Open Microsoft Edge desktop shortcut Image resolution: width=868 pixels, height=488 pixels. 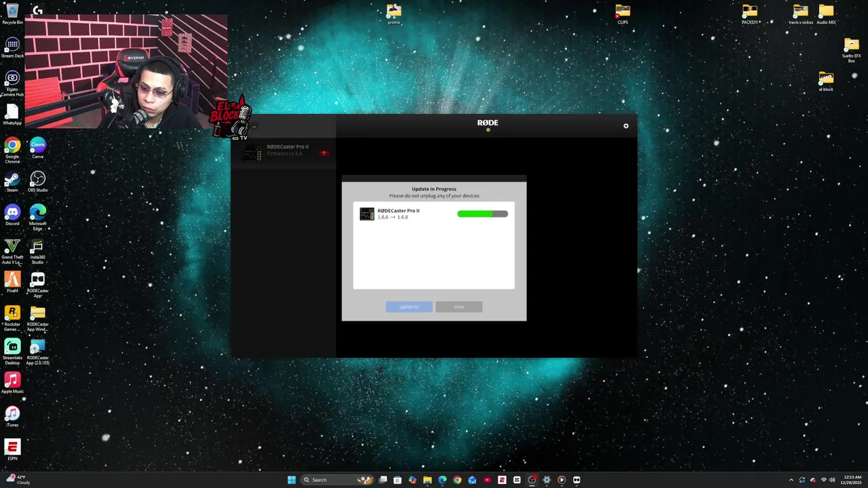[37, 218]
